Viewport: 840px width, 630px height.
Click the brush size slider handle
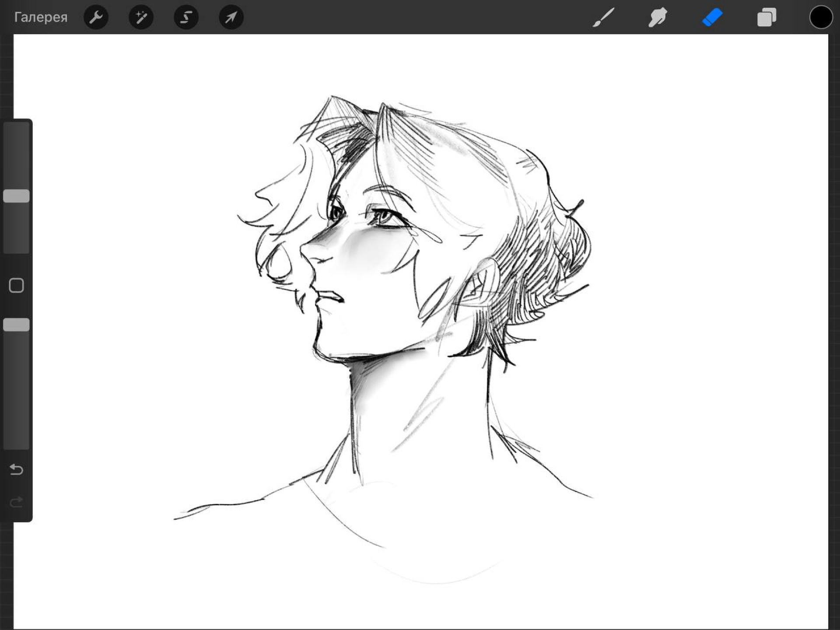coord(17,196)
